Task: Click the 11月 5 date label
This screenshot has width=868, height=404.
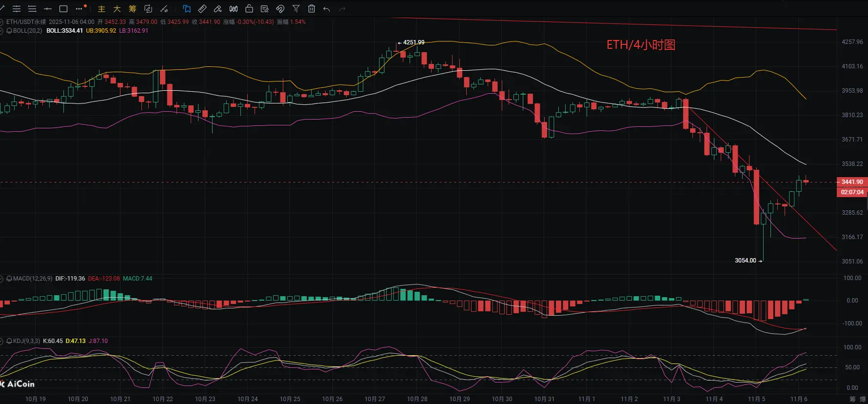Action: (x=757, y=399)
